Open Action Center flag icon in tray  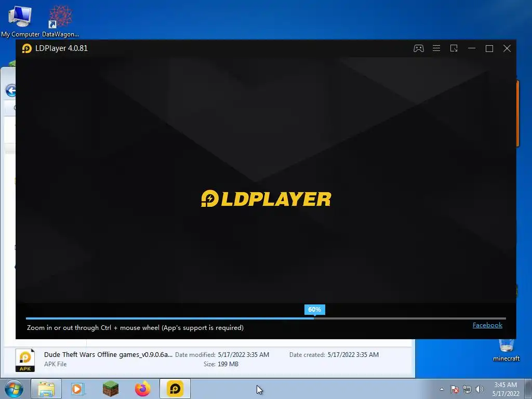click(454, 389)
